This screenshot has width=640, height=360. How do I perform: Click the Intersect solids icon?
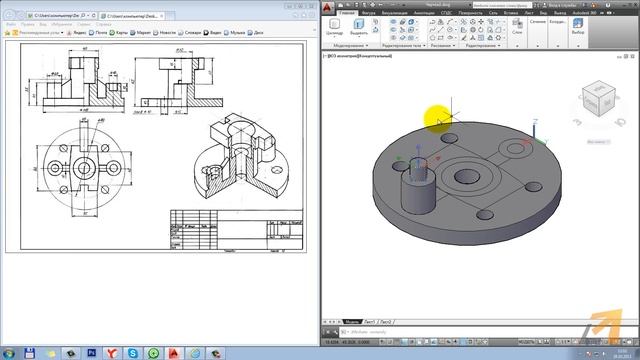point(393,38)
